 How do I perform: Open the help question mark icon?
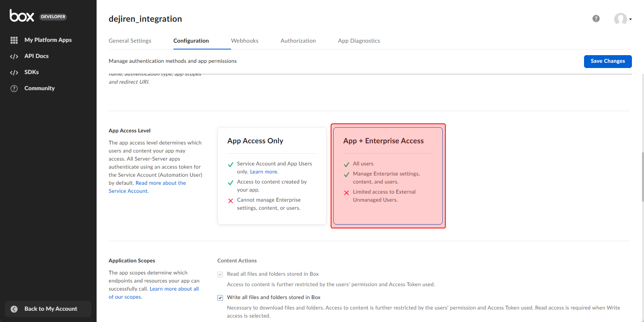pyautogui.click(x=596, y=19)
